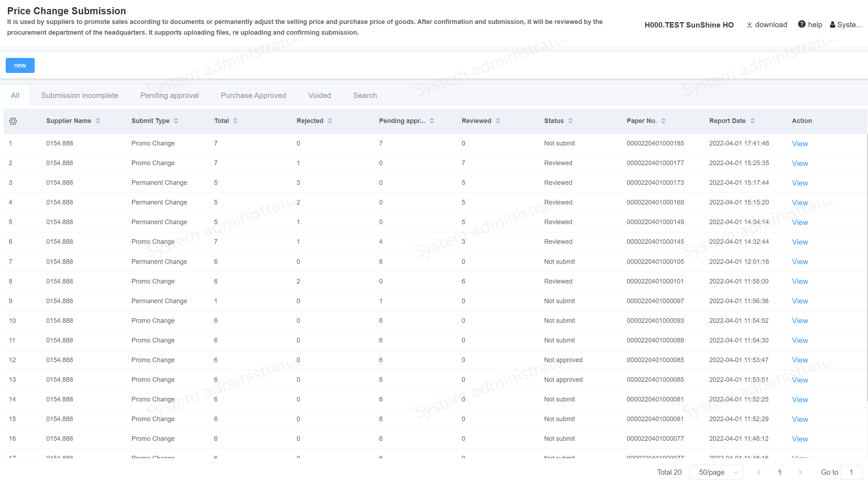Go to previous page arrow
The height and width of the screenshot is (488, 868).
click(759, 472)
